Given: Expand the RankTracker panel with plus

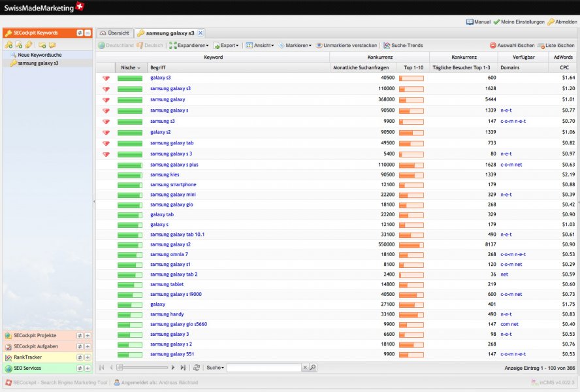Looking at the screenshot, I should (88, 357).
